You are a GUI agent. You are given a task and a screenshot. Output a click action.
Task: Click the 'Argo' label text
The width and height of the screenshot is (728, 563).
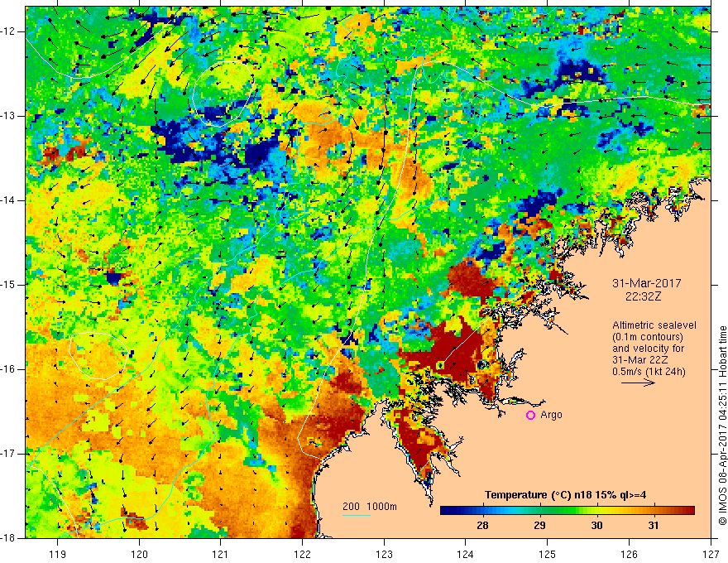(551, 415)
